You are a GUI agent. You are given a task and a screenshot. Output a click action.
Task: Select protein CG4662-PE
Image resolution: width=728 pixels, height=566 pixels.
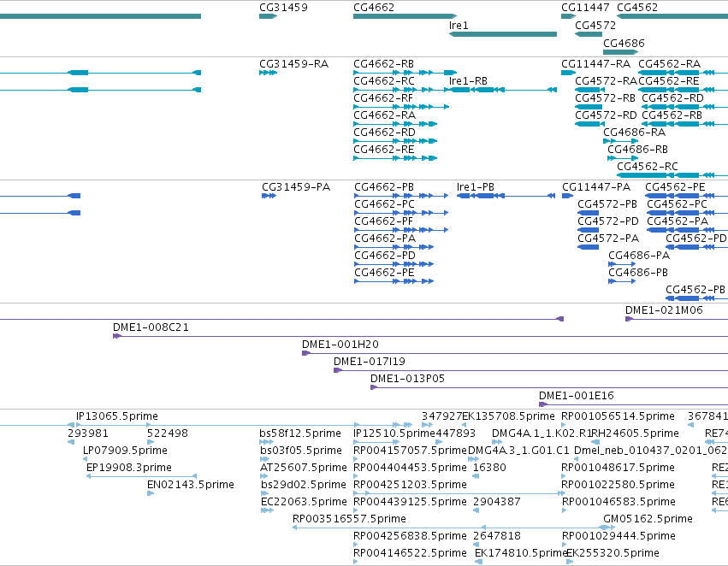(394, 281)
